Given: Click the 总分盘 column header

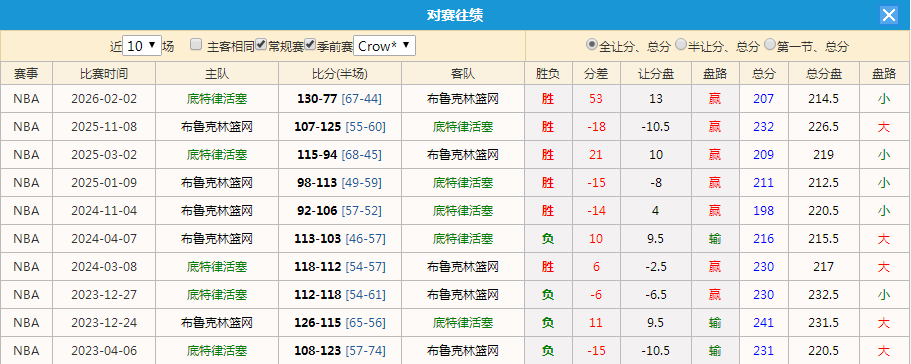Looking at the screenshot, I should click(x=824, y=74).
